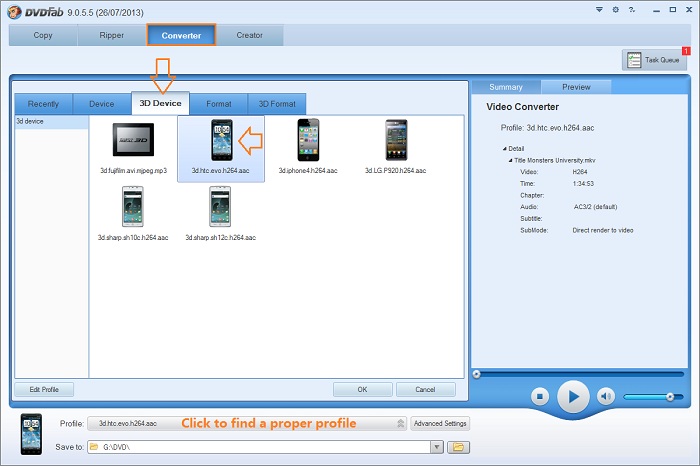
Task: Click the Audio value AC3/2 (default)
Action: click(596, 207)
